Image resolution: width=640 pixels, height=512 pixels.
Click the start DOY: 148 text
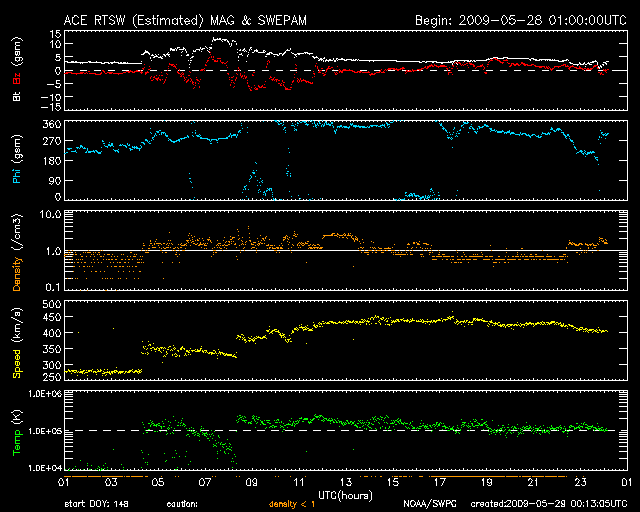coord(96,505)
